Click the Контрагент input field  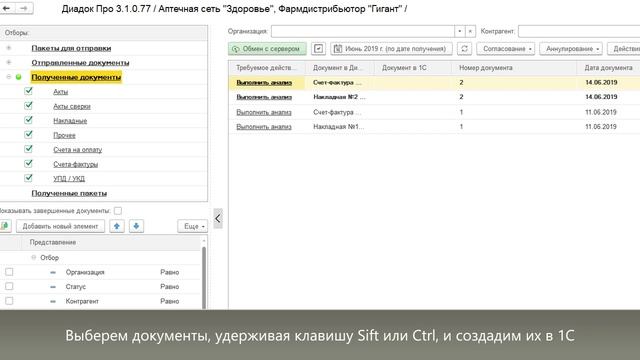point(579,31)
